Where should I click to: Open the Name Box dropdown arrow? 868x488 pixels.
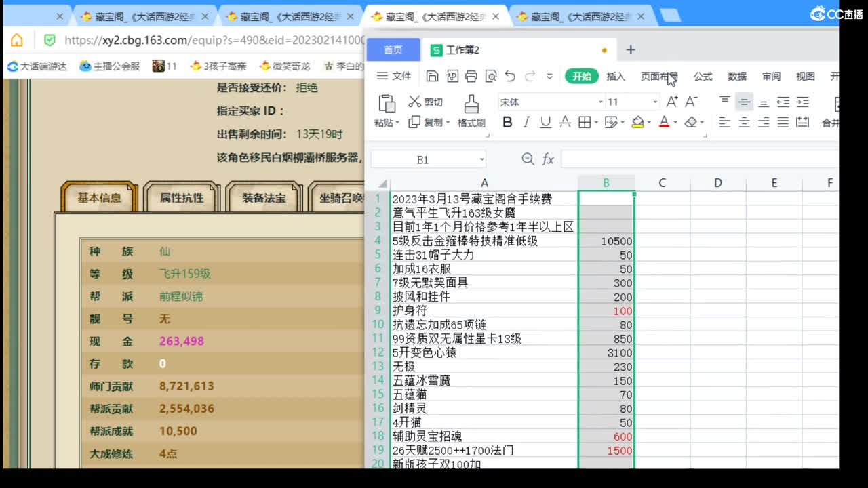(x=482, y=160)
